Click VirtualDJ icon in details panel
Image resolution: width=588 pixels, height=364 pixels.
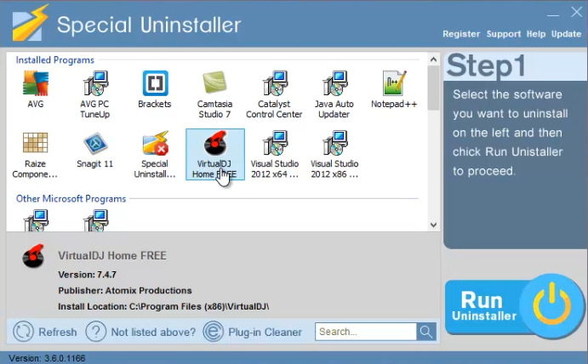[33, 256]
